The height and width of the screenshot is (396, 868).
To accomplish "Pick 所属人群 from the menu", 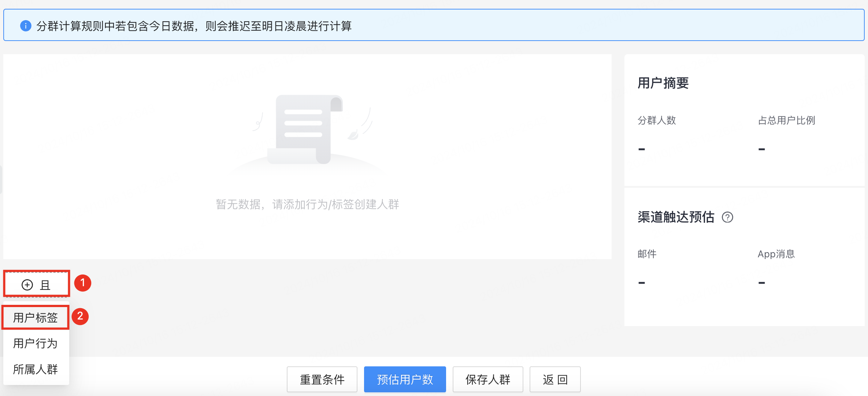I will click(36, 369).
